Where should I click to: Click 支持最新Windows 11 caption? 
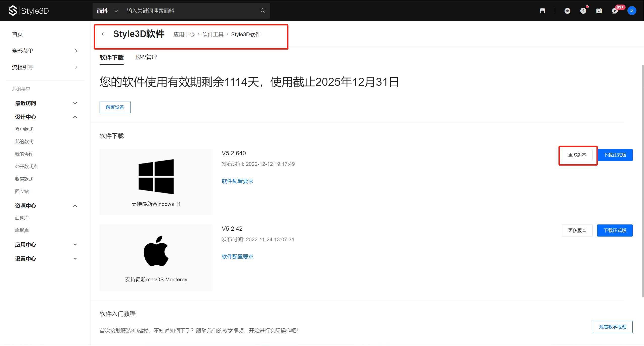click(156, 204)
